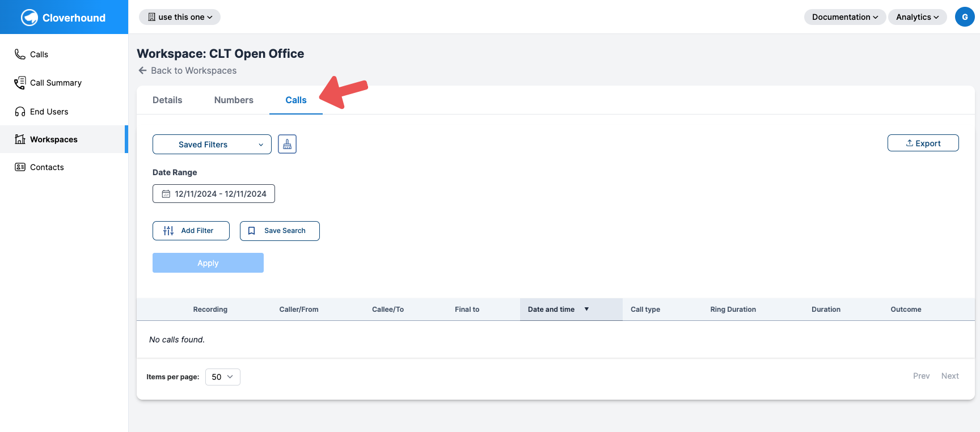This screenshot has height=432, width=980.
Task: Expand the Documentation menu
Action: 845,17
